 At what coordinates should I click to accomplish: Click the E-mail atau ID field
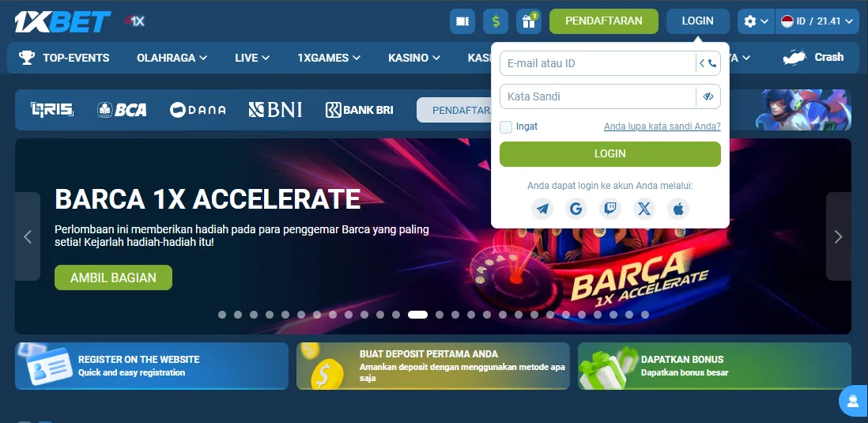coord(597,63)
